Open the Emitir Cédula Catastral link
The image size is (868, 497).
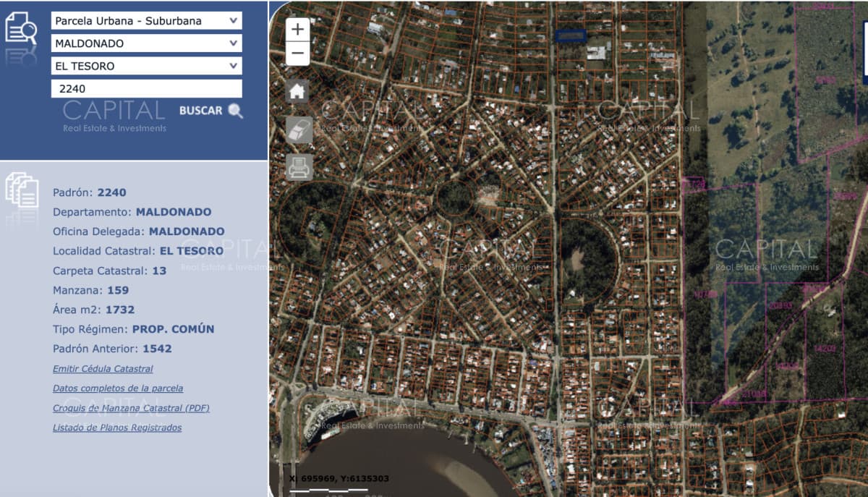click(x=103, y=369)
